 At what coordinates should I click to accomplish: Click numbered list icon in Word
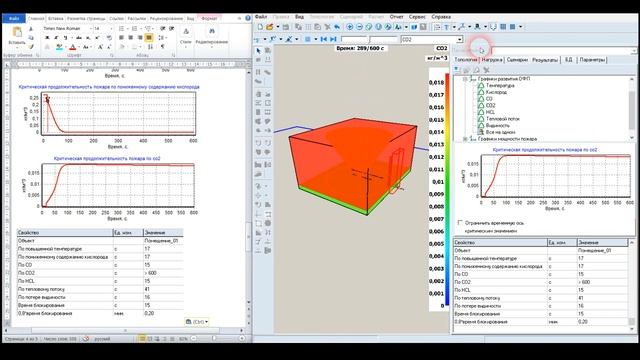pyautogui.click(x=135, y=29)
